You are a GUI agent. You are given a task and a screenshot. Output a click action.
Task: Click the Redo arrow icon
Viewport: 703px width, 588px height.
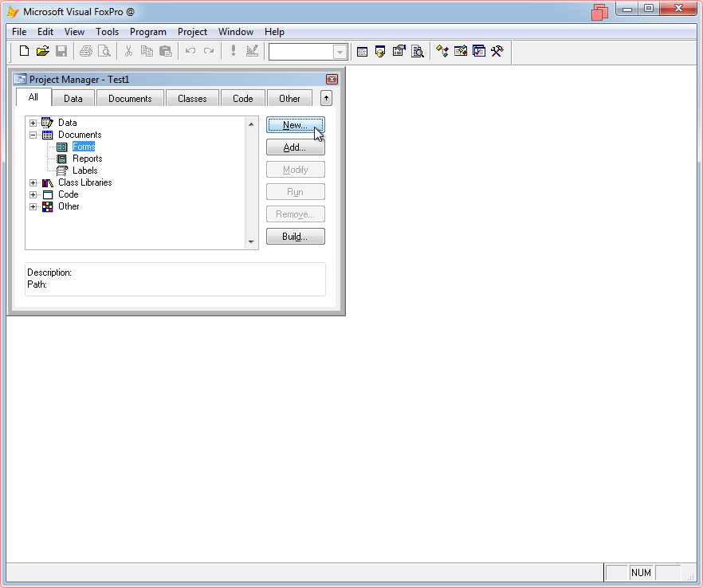pos(209,51)
